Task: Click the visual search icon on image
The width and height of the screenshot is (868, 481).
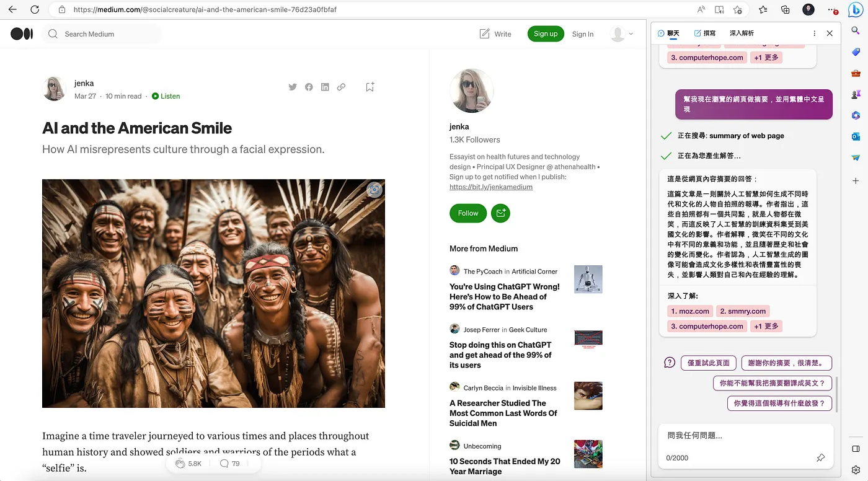Action: pos(374,190)
